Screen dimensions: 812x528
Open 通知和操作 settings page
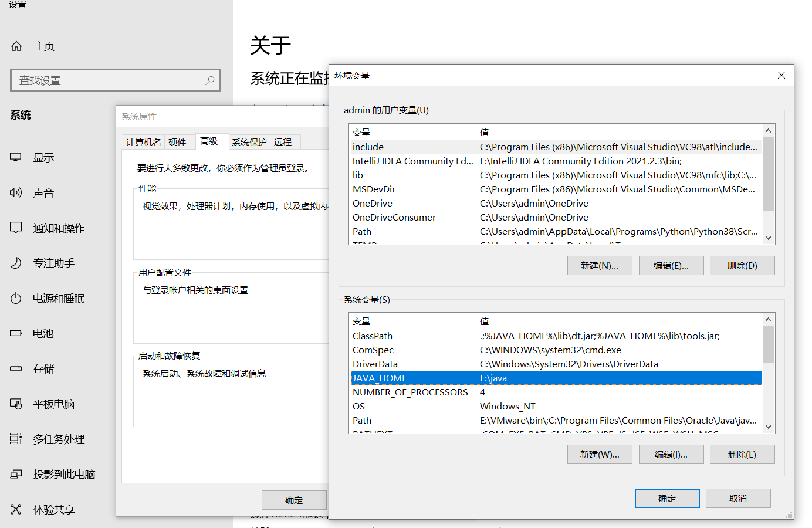(59, 228)
